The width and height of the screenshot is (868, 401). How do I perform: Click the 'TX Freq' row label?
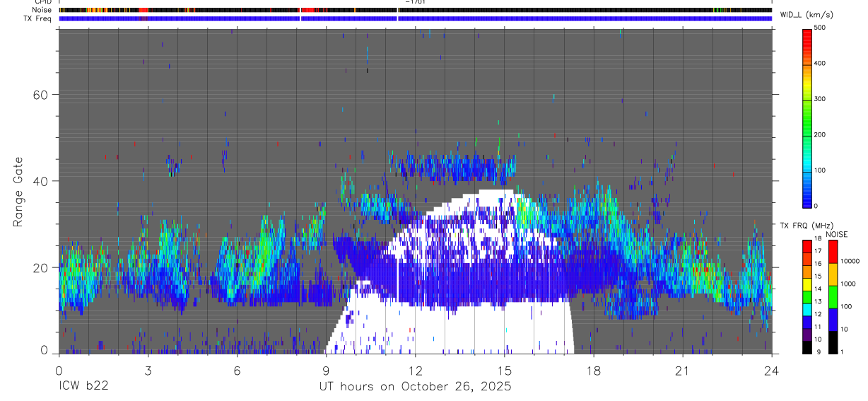coord(37,18)
